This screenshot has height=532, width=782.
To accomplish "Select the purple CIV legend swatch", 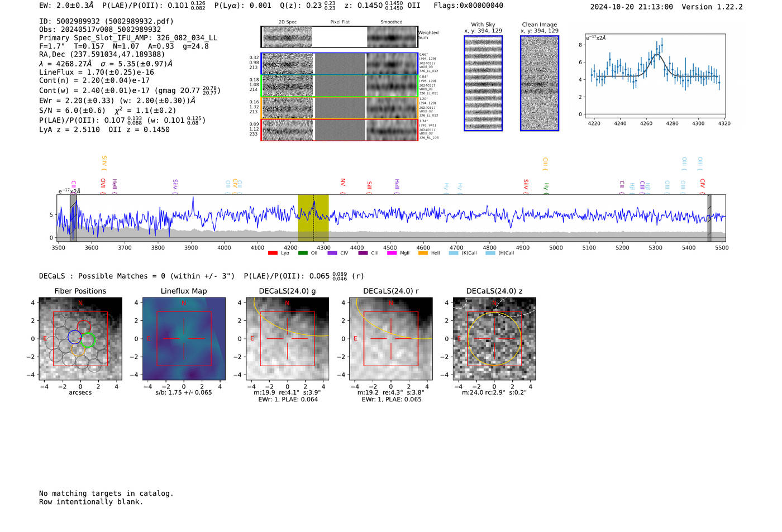I will (332, 253).
